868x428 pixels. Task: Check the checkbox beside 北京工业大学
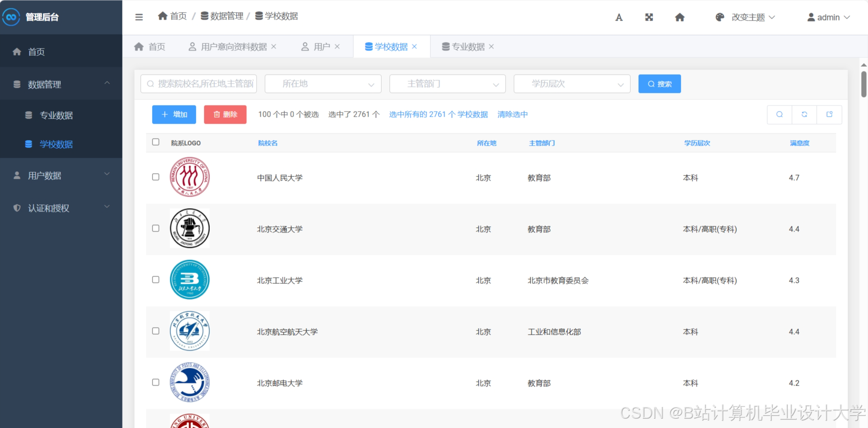pyautogui.click(x=156, y=280)
